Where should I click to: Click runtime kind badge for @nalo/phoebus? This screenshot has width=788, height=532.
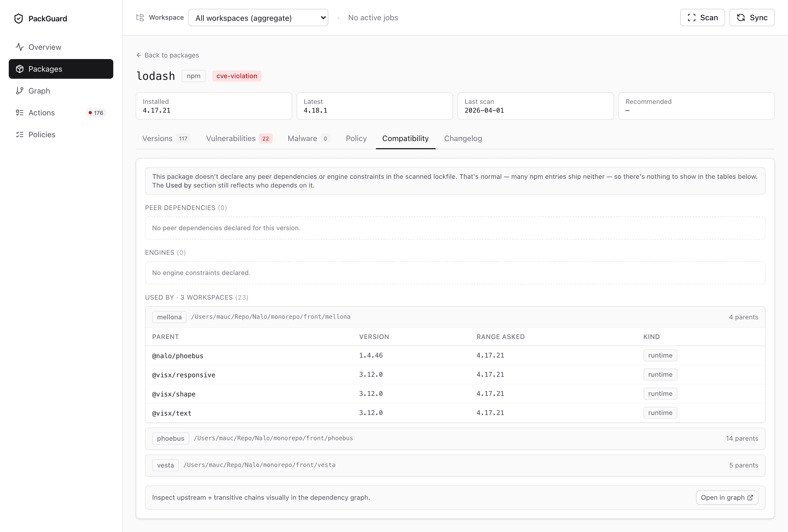click(660, 355)
